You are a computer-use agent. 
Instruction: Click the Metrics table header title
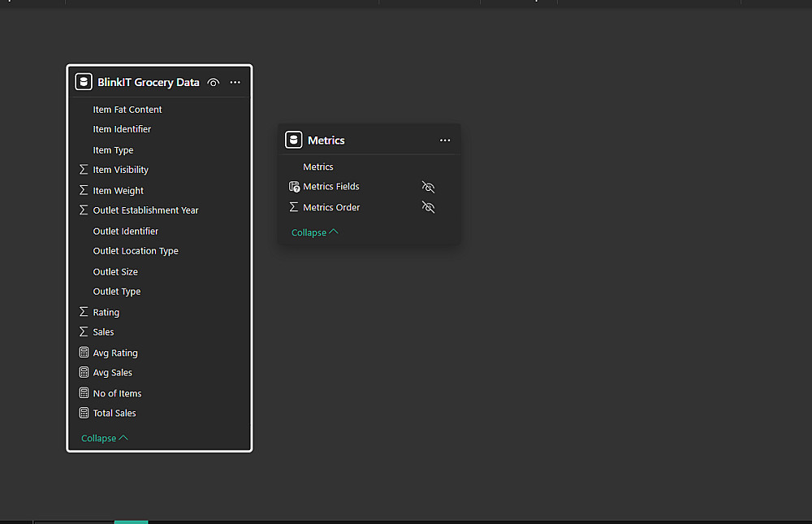click(326, 140)
